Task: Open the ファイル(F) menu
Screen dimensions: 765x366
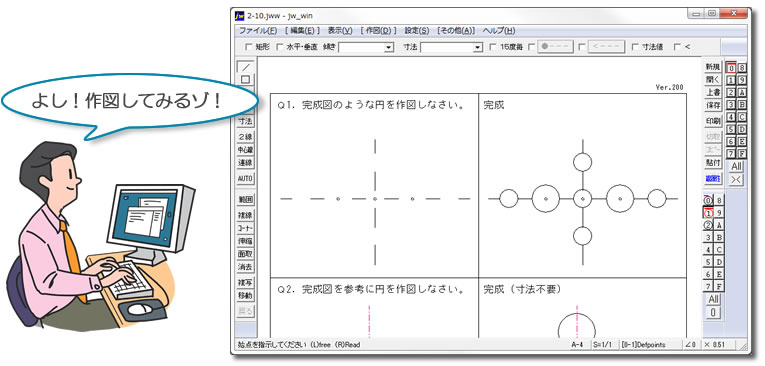Action: (258, 30)
